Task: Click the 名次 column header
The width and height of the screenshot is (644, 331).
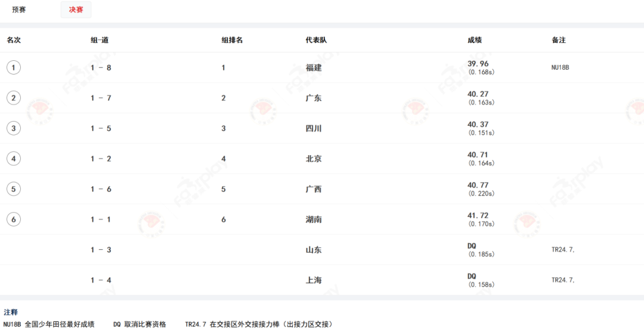Action: click(x=14, y=40)
